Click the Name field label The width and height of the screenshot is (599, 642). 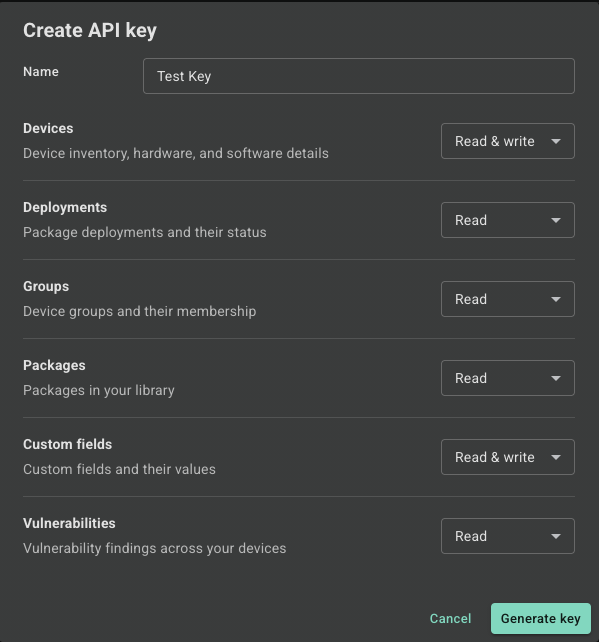[41, 72]
